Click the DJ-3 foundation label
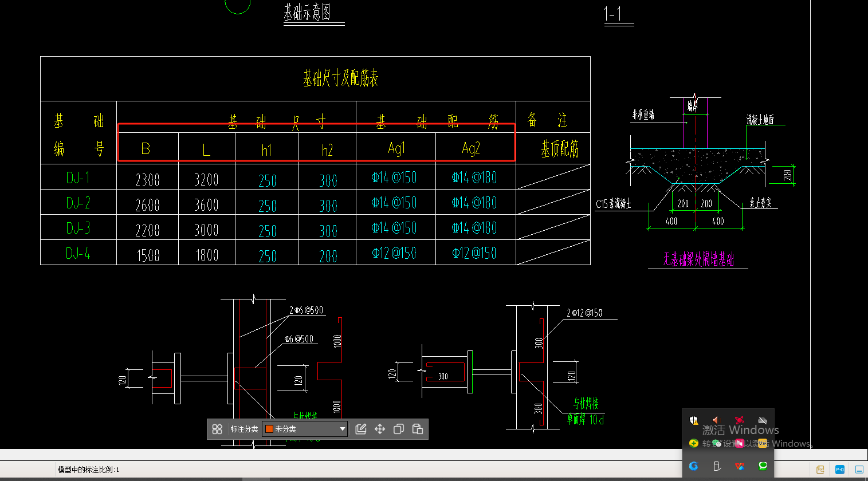Screen dimensions: 868x481 tap(78, 228)
